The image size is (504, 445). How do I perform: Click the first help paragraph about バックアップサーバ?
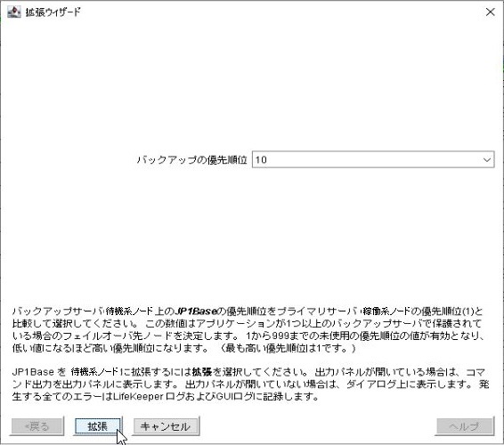click(248, 329)
